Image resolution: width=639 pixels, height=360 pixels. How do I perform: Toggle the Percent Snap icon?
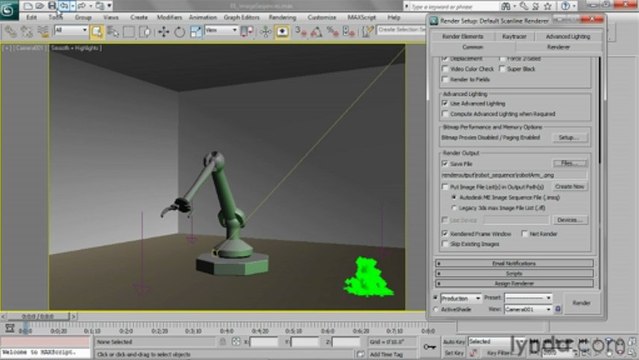pyautogui.click(x=333, y=32)
